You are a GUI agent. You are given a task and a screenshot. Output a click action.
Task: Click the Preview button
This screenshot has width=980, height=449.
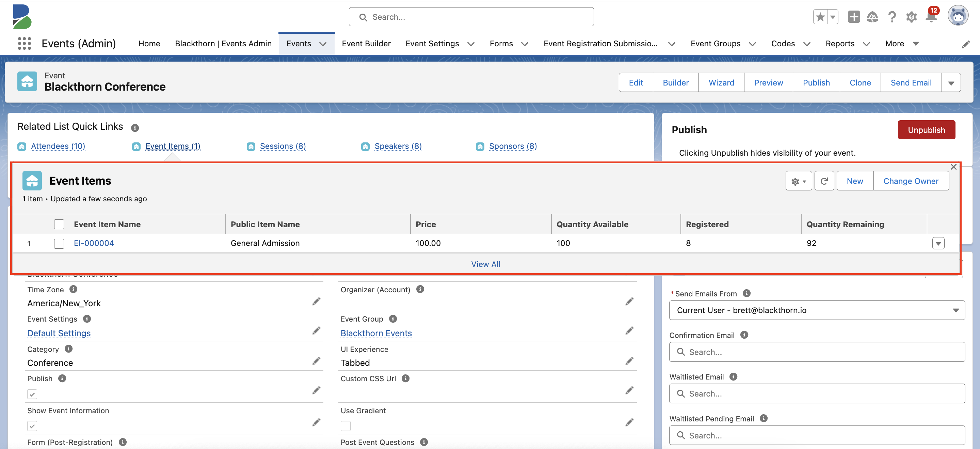[769, 83]
